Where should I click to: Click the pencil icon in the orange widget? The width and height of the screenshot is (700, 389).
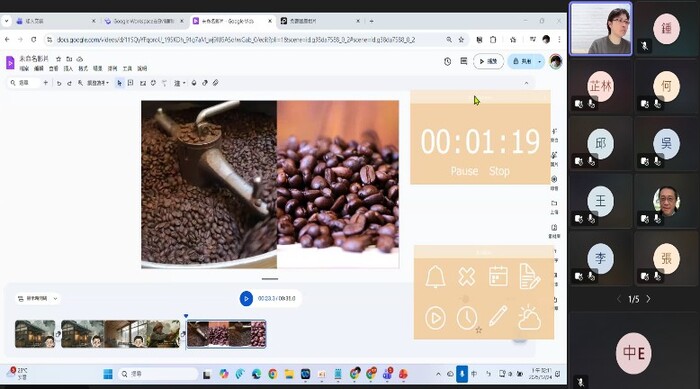tap(498, 316)
